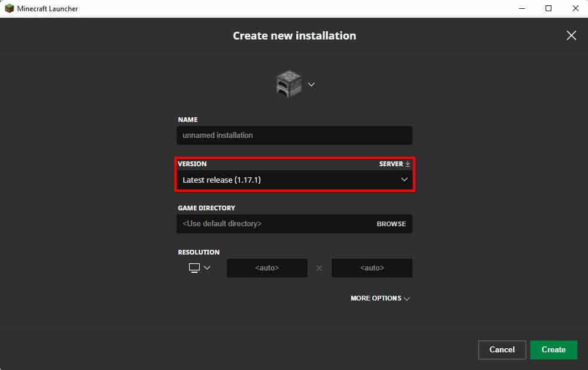Click the furnace installation icon
The image size is (588, 370).
[288, 84]
